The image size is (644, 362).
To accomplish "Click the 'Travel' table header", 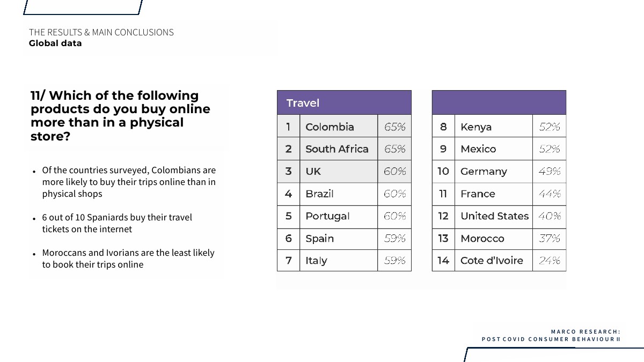I will click(303, 103).
